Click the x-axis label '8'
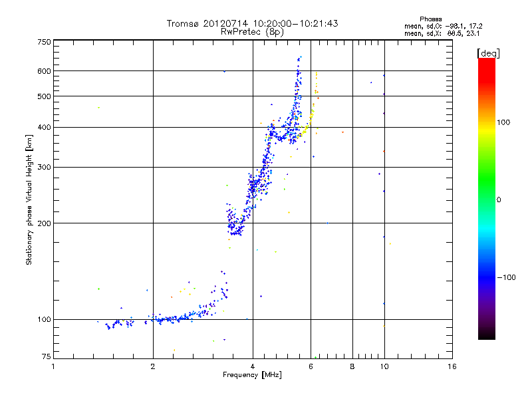The width and height of the screenshot is (532, 399). pyautogui.click(x=352, y=366)
